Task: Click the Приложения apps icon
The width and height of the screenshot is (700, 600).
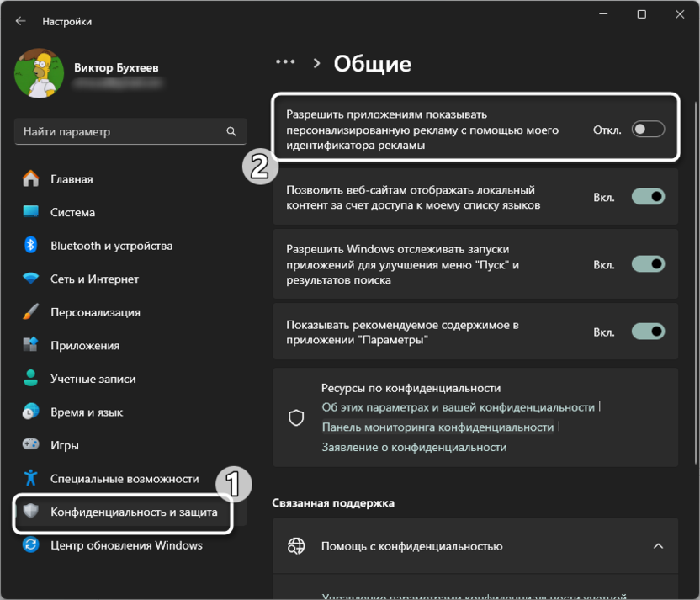Action: [31, 345]
